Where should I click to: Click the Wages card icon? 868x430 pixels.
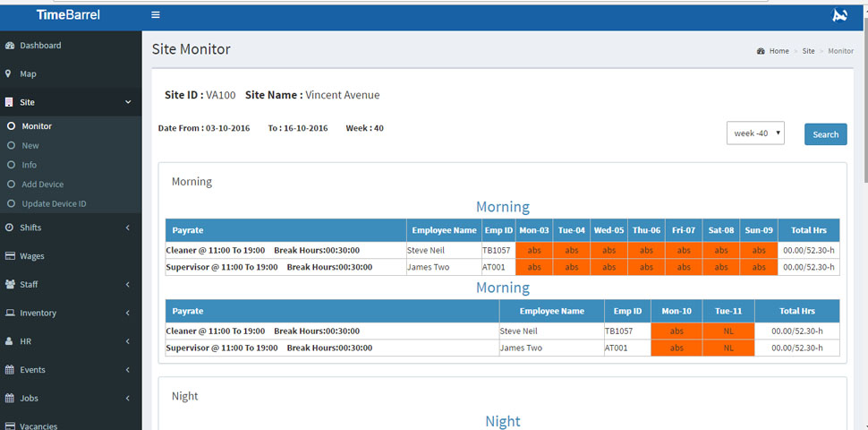(x=10, y=256)
